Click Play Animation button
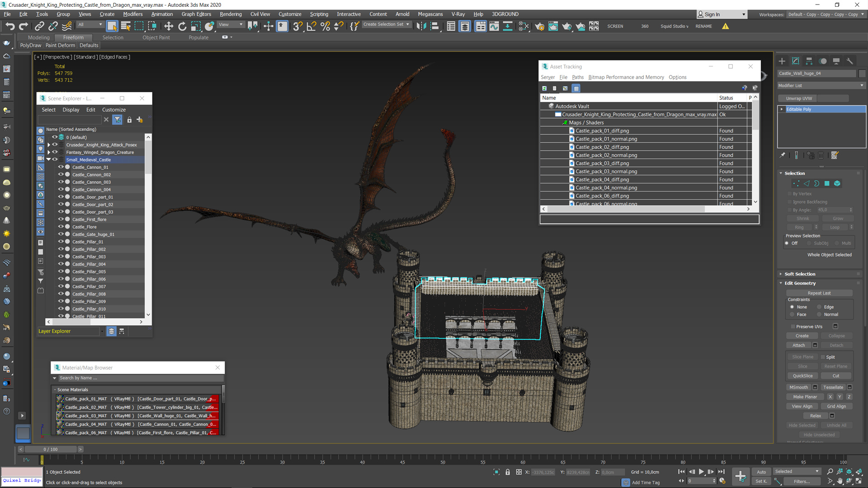 (x=701, y=472)
